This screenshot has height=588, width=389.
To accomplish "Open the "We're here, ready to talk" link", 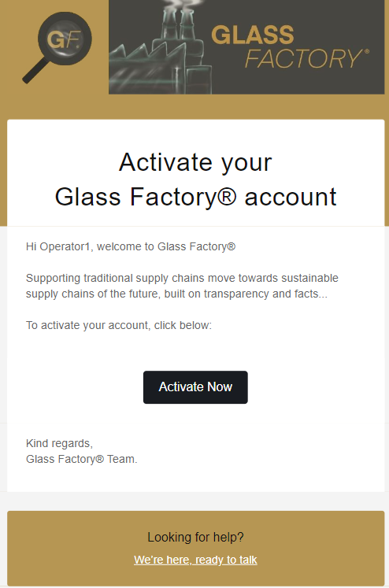I will (x=195, y=560).
